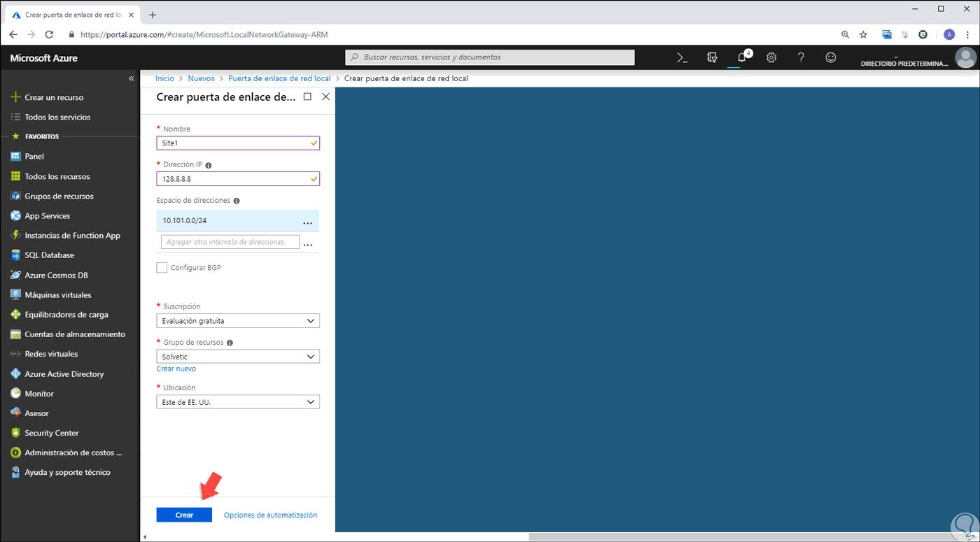Open Security Center from the sidebar

52,433
